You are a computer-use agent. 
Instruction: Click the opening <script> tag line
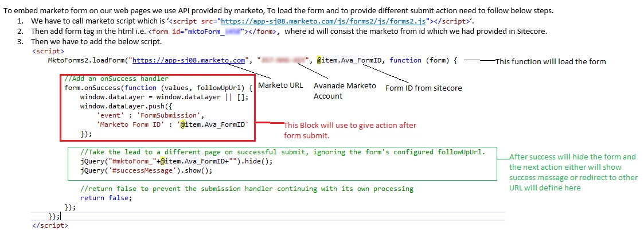[48, 51]
